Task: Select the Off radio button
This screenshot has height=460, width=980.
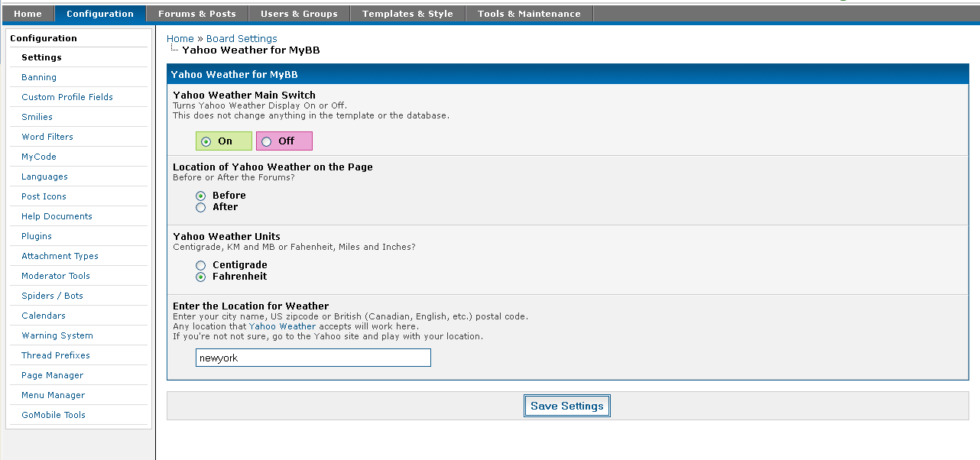Action: (x=266, y=141)
